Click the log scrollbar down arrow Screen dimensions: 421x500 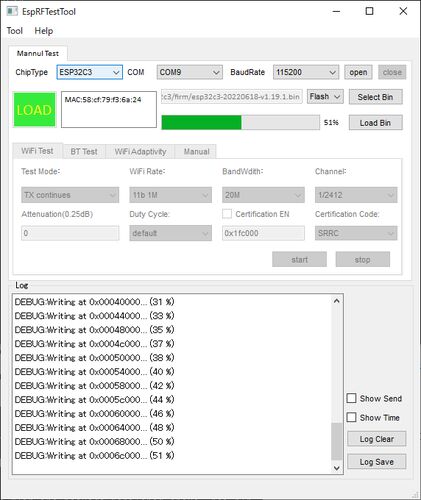[337, 468]
